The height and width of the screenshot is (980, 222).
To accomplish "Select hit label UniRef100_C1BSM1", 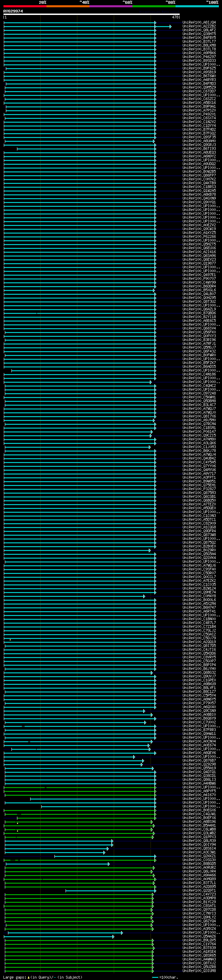I will pos(199,428).
